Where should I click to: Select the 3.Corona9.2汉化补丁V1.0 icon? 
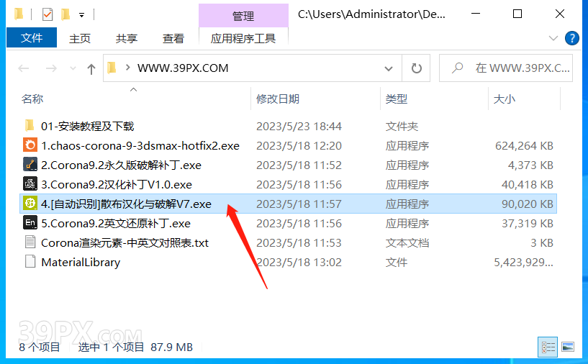(30, 184)
